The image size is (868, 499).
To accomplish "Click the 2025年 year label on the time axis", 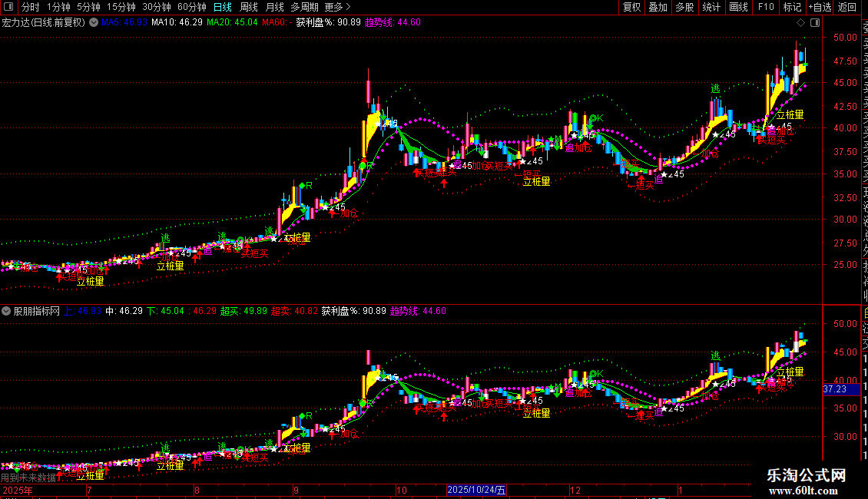I will click(17, 490).
